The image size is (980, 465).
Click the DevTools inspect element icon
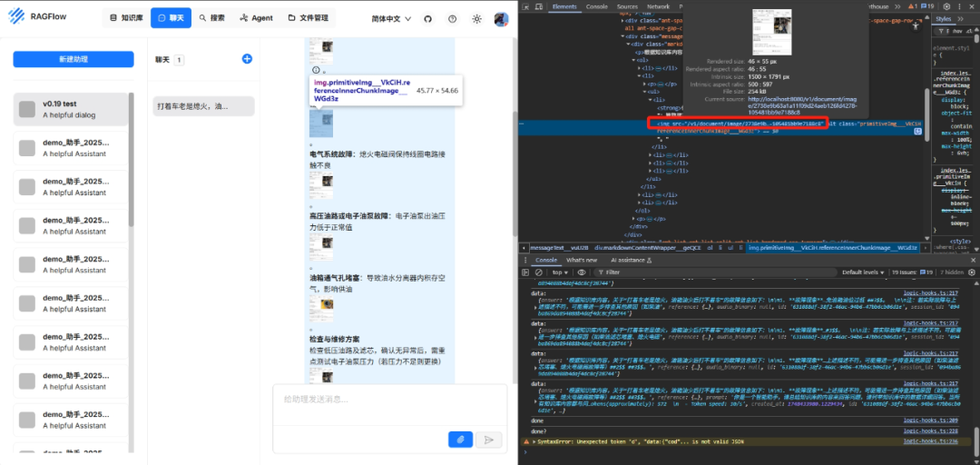(525, 6)
